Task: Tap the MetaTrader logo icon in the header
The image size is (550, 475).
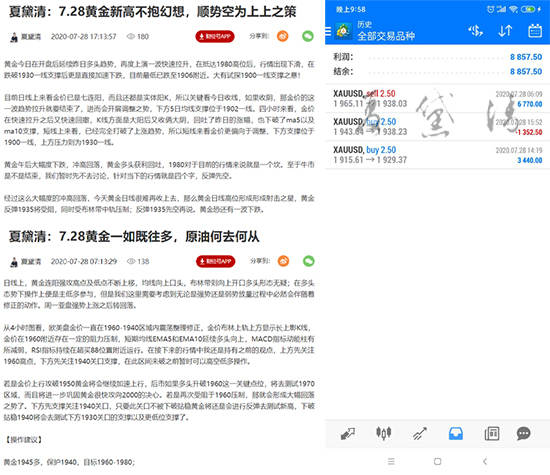Action: tap(343, 31)
